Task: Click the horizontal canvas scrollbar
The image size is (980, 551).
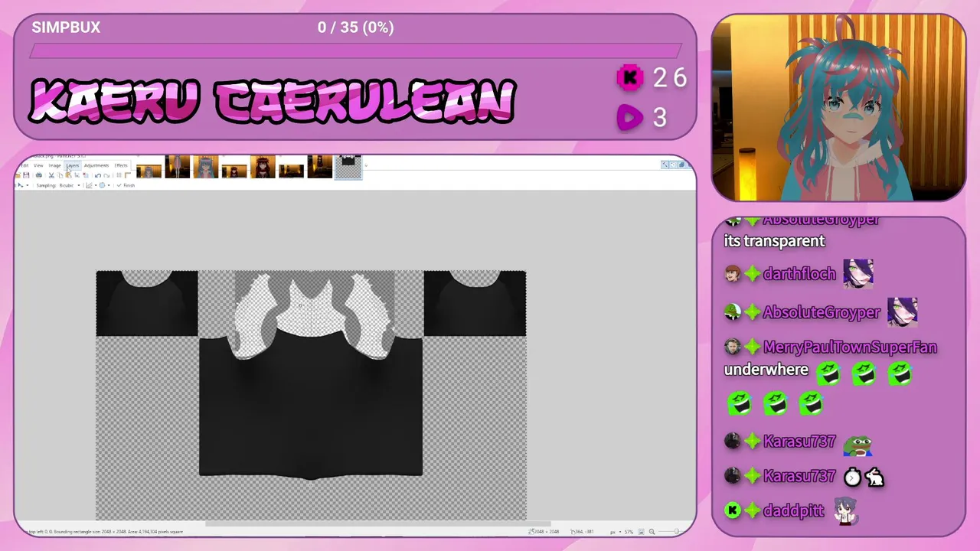Action: click(x=378, y=524)
